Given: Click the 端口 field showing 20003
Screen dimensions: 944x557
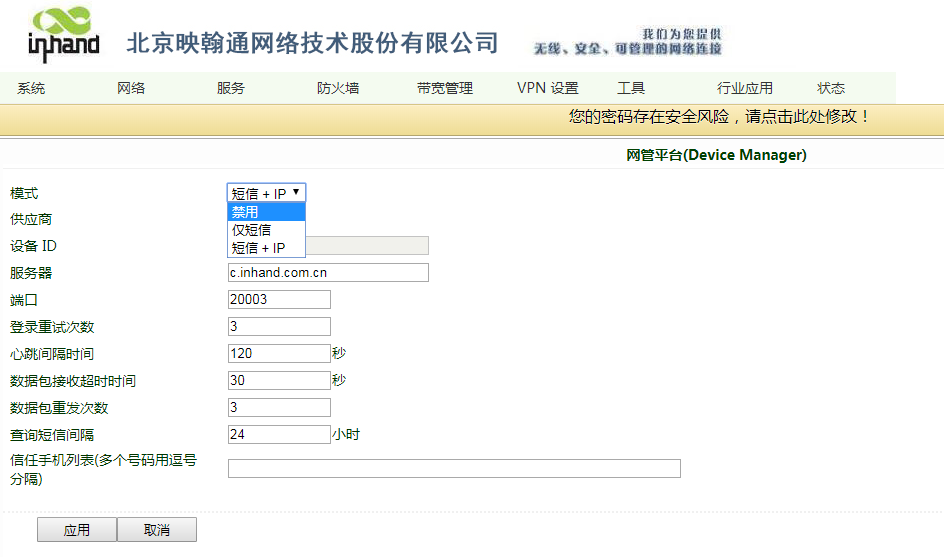Looking at the screenshot, I should (279, 299).
